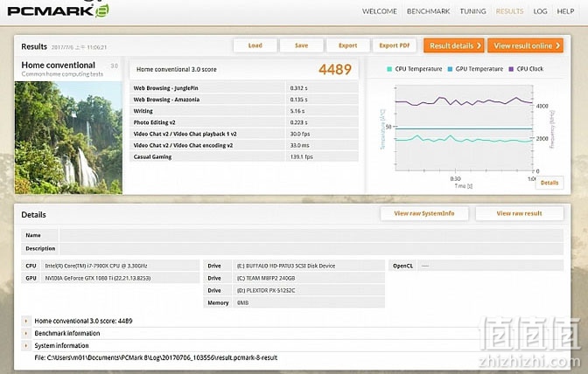Select the Casual Gaming row

[244, 156]
